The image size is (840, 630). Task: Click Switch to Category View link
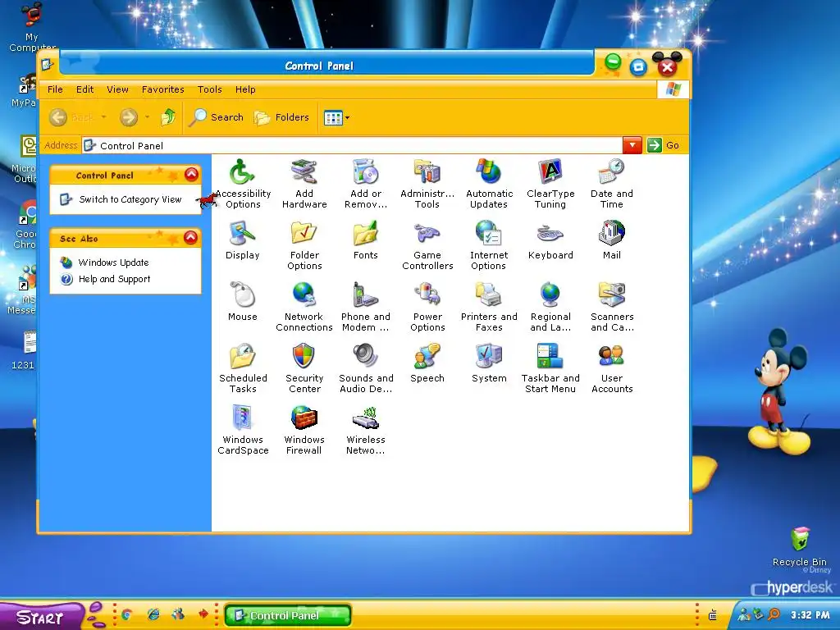[x=130, y=199]
